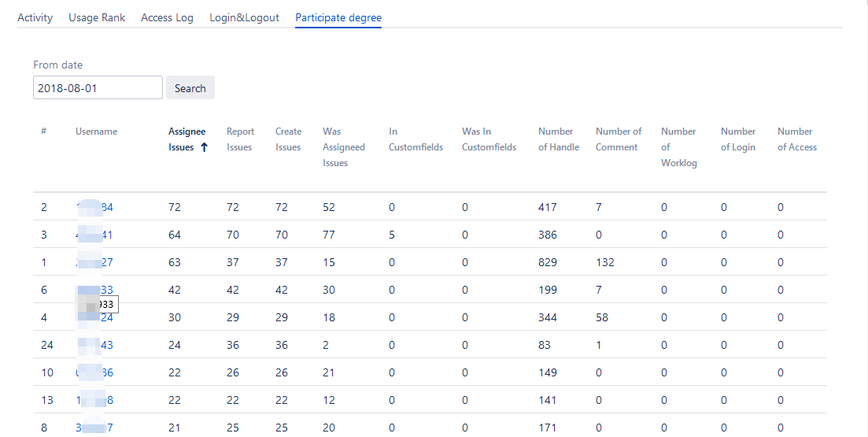Click the From date input field
This screenshot has width=868, height=437.
98,87
